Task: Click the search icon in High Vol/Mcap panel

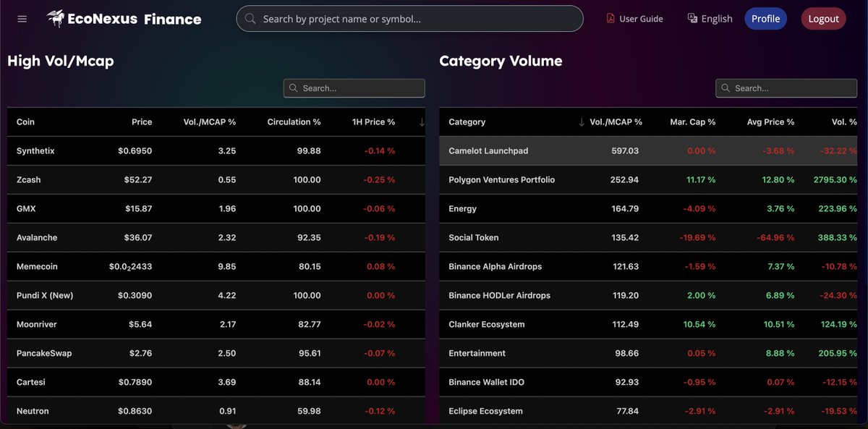Action: [293, 88]
